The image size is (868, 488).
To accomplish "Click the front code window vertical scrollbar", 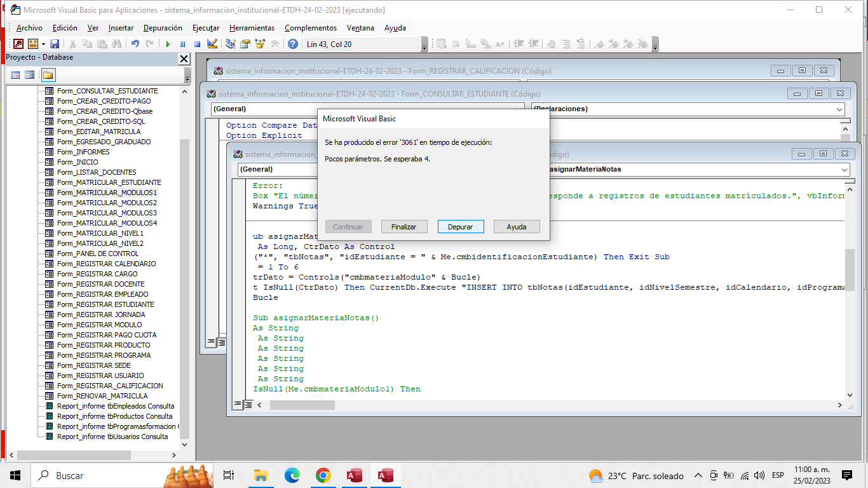I will (850, 269).
